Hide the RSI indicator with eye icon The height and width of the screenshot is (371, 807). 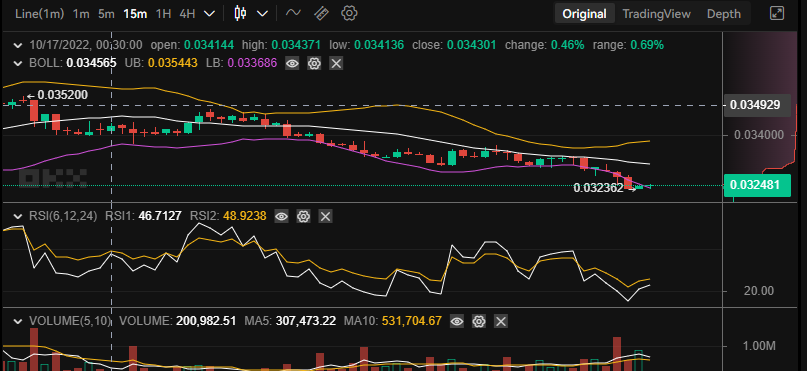[281, 216]
